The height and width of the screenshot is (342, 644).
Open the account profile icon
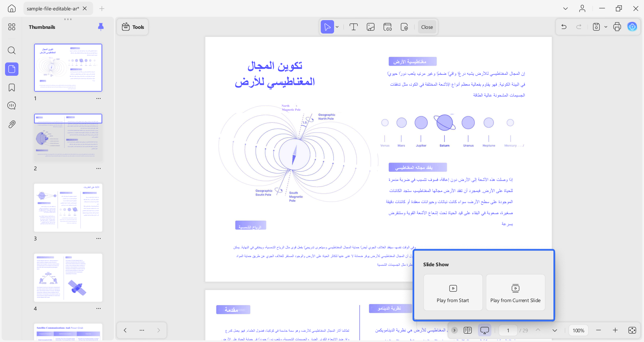click(582, 8)
